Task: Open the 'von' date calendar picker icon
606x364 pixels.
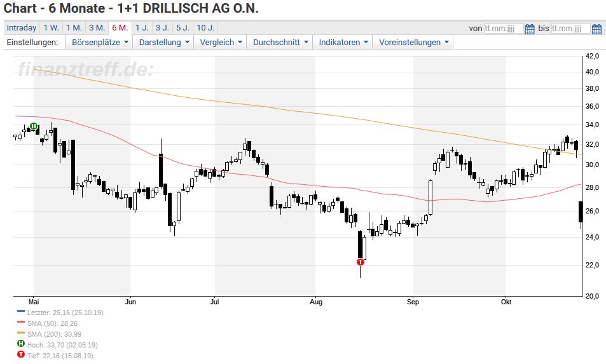Action: (x=530, y=29)
